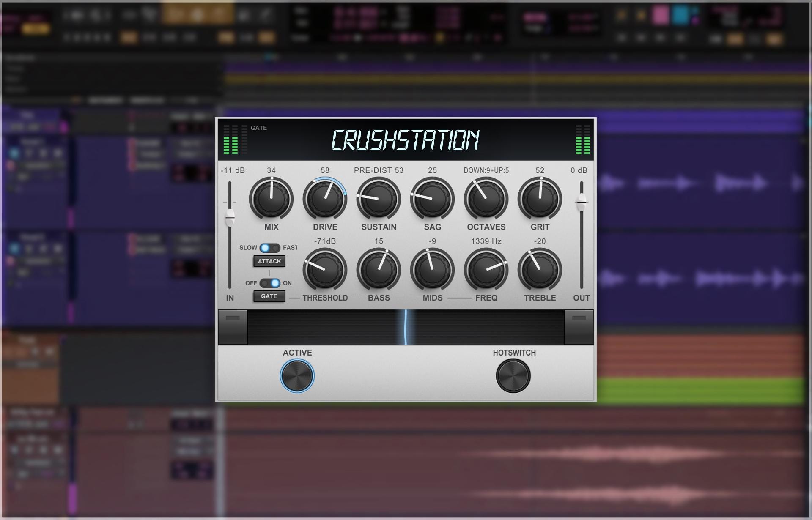Viewport: 812px width, 520px height.
Task: Click the ATTACK button
Action: (269, 261)
